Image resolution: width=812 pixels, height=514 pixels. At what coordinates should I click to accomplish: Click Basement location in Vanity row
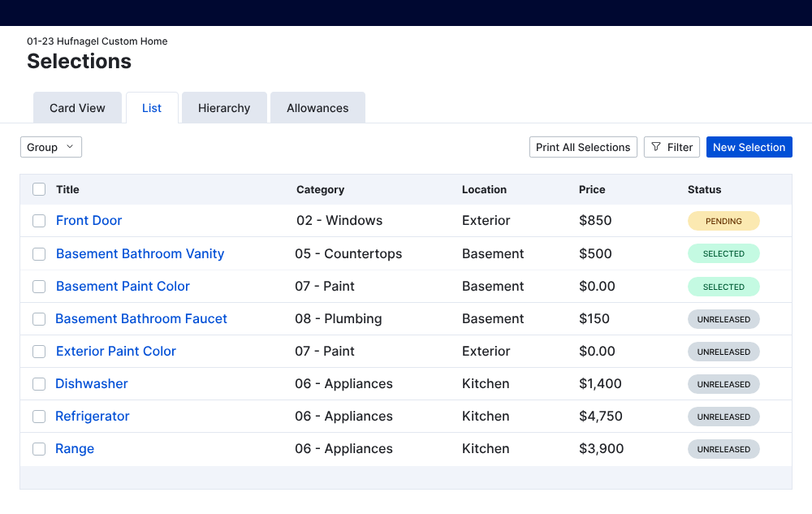click(x=493, y=253)
